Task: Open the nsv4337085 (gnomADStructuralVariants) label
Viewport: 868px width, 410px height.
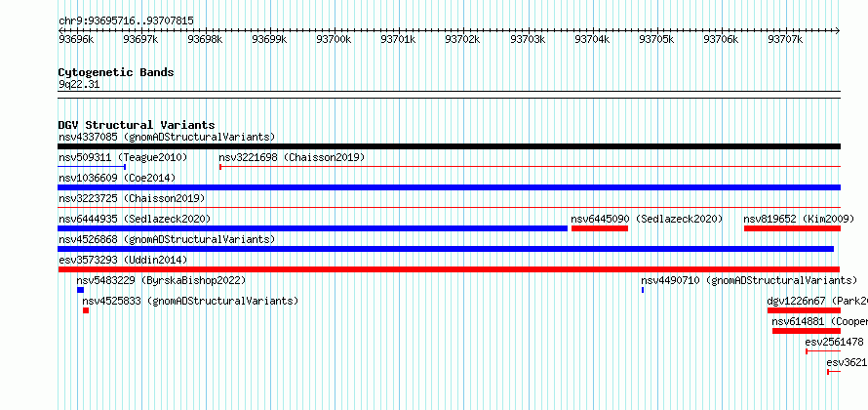Action: 167,137
